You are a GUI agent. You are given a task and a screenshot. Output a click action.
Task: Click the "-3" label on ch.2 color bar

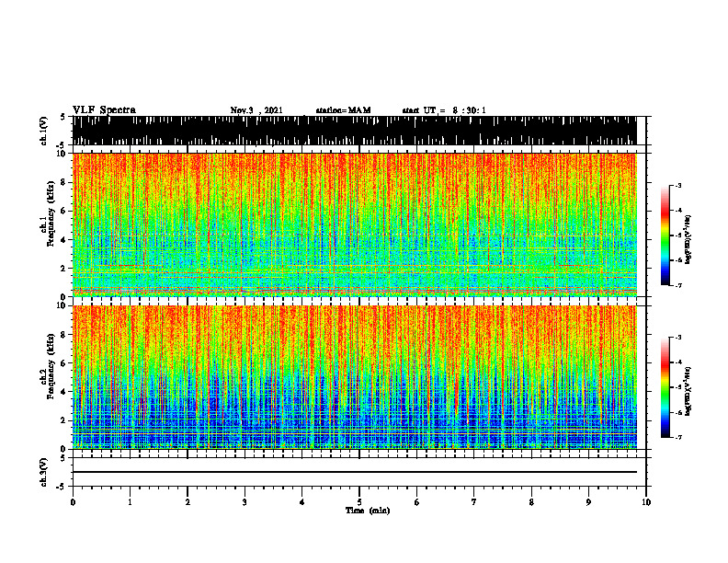(x=678, y=338)
